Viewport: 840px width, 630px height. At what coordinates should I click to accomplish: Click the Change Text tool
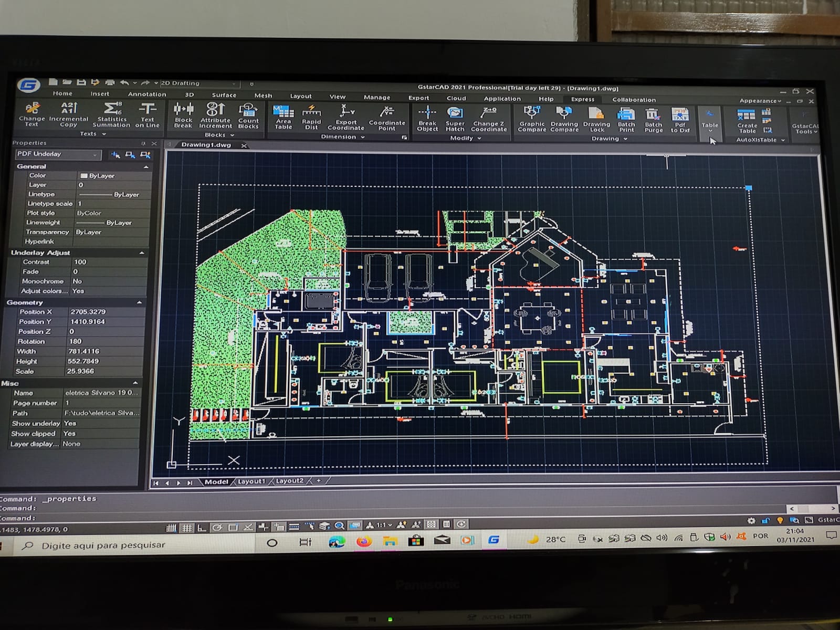(x=32, y=114)
